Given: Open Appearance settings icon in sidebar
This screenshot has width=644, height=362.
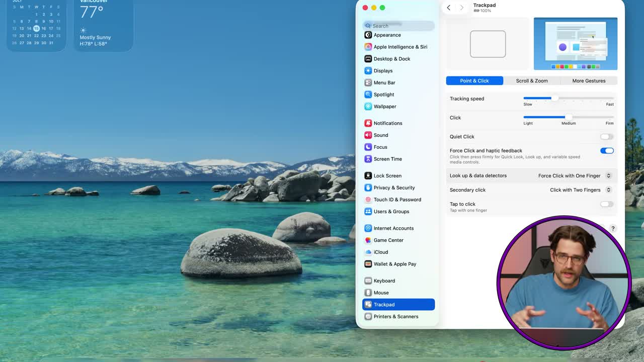Looking at the screenshot, I should click(x=368, y=35).
